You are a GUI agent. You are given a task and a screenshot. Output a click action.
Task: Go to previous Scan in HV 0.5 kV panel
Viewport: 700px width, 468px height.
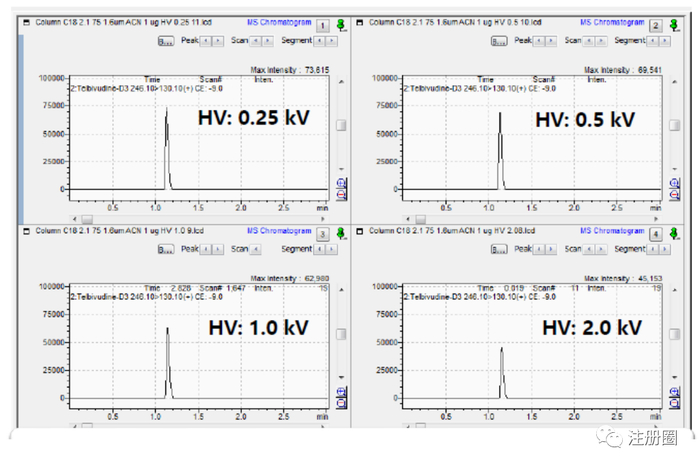click(x=589, y=41)
